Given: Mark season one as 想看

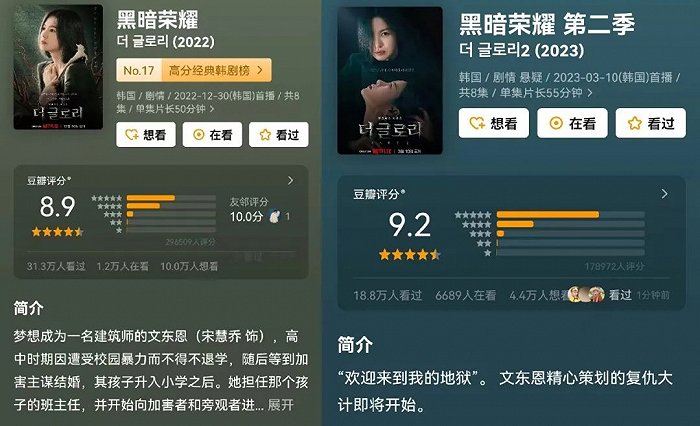Looking at the screenshot, I should coord(146,134).
